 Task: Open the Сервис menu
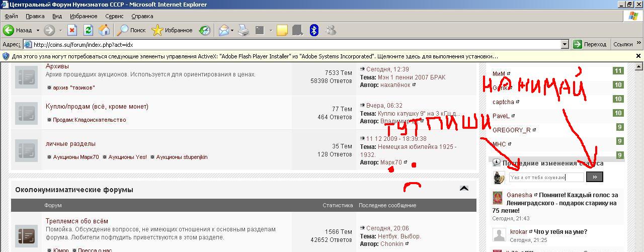[x=114, y=16]
